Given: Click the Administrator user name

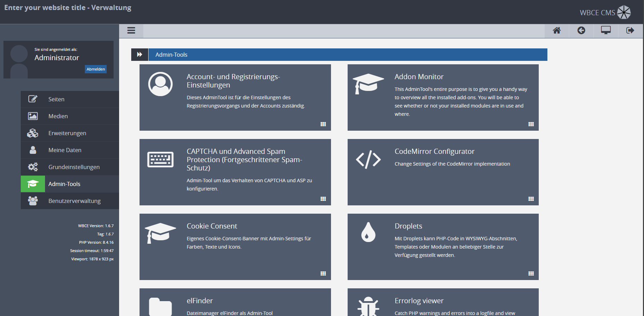Looking at the screenshot, I should tap(57, 58).
